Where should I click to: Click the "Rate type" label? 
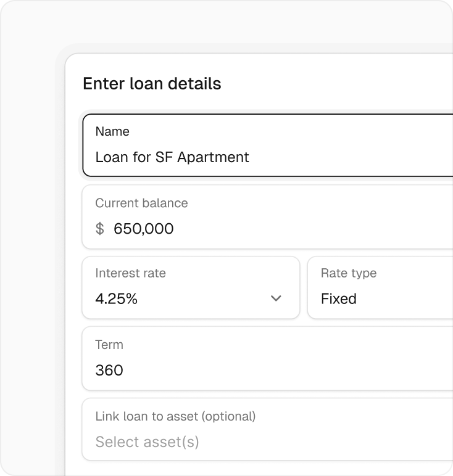(x=349, y=273)
